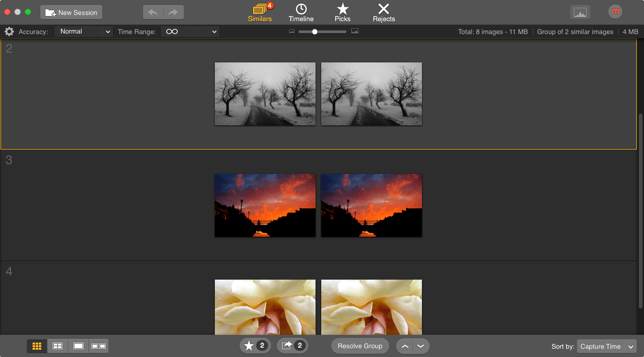
Task: Select left snowy trees thumbnail in group 2
Action: coord(265,94)
